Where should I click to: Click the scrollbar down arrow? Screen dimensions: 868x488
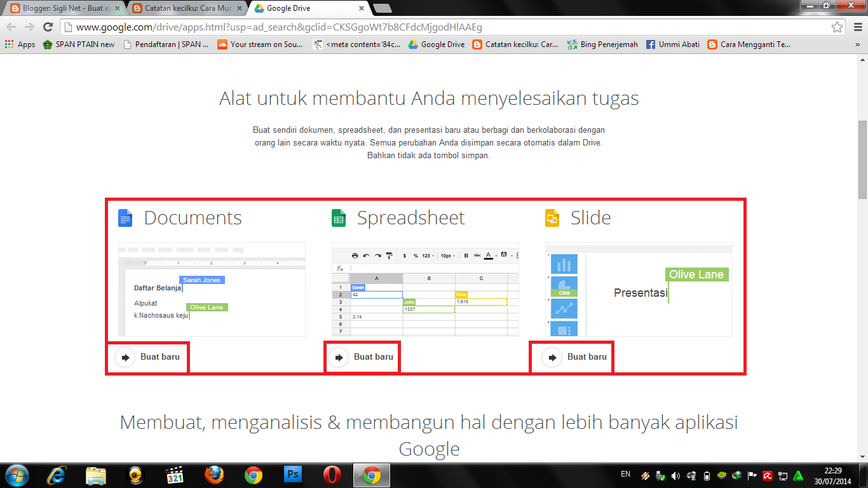[862, 457]
